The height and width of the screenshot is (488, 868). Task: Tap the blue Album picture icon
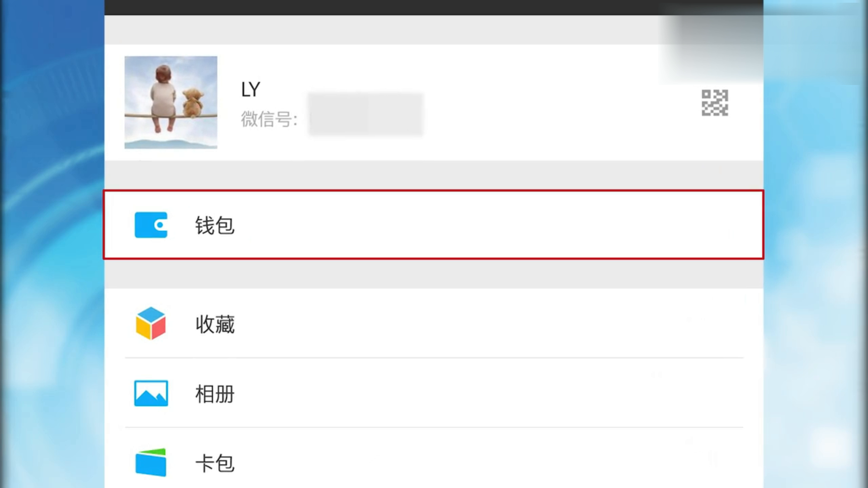(x=151, y=393)
